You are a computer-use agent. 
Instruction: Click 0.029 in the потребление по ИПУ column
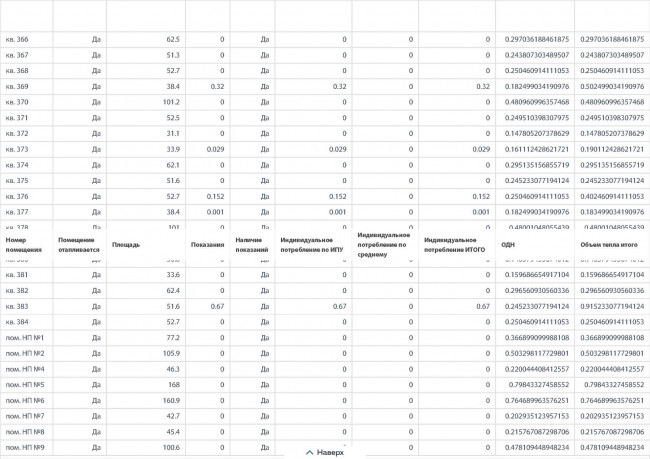(337, 149)
